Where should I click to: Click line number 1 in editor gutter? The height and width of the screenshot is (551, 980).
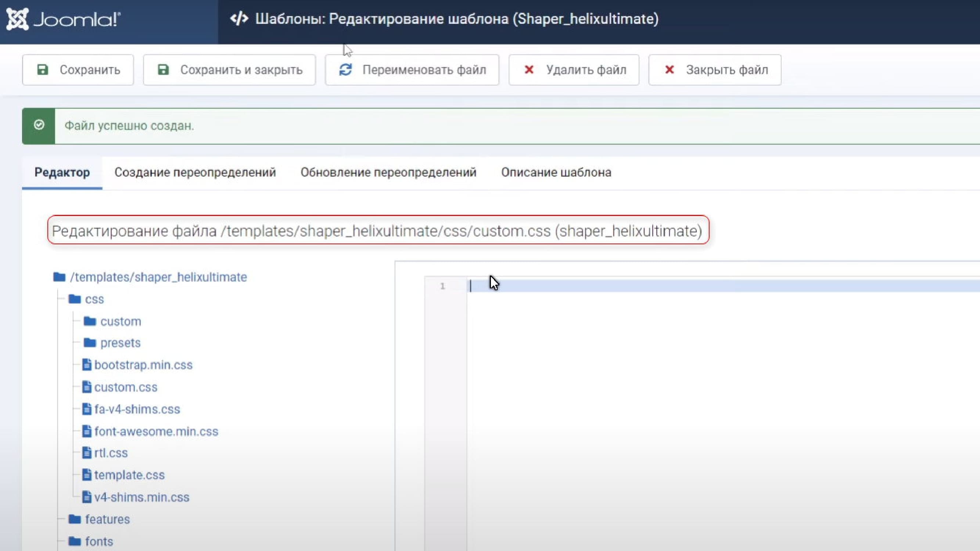coord(442,286)
